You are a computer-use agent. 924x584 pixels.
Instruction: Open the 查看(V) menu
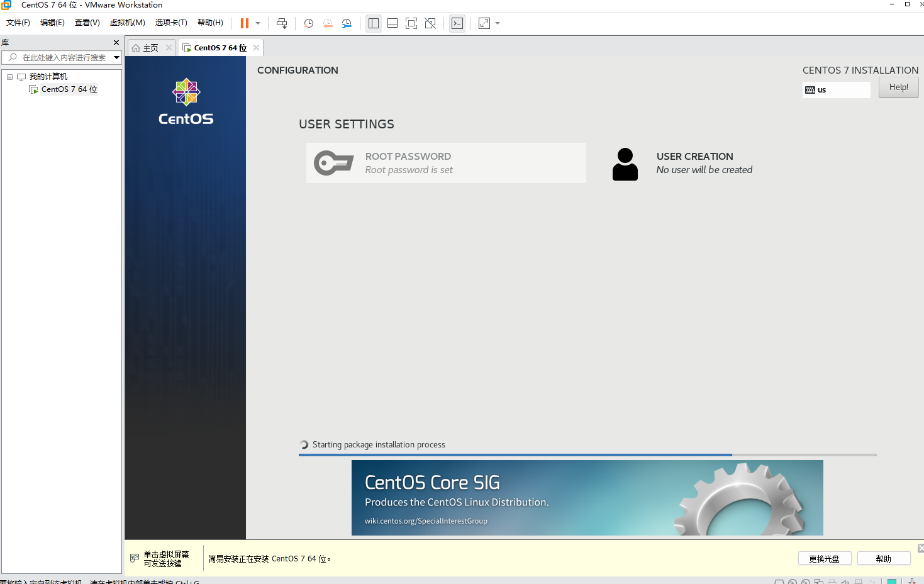pyautogui.click(x=87, y=23)
